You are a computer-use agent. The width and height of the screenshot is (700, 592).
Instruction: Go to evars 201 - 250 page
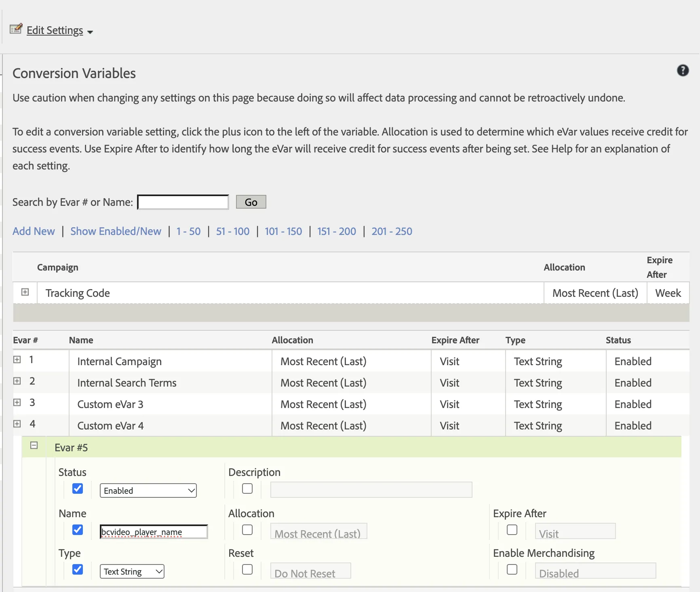click(x=392, y=231)
